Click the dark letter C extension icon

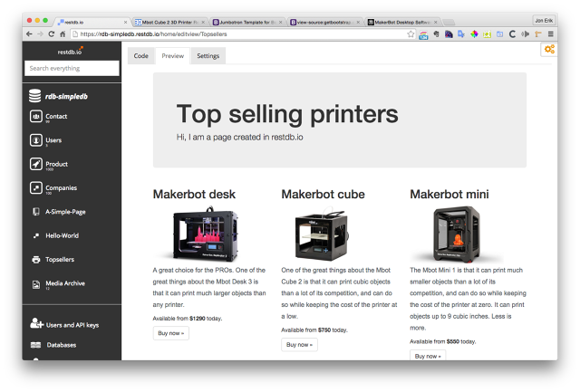point(512,34)
